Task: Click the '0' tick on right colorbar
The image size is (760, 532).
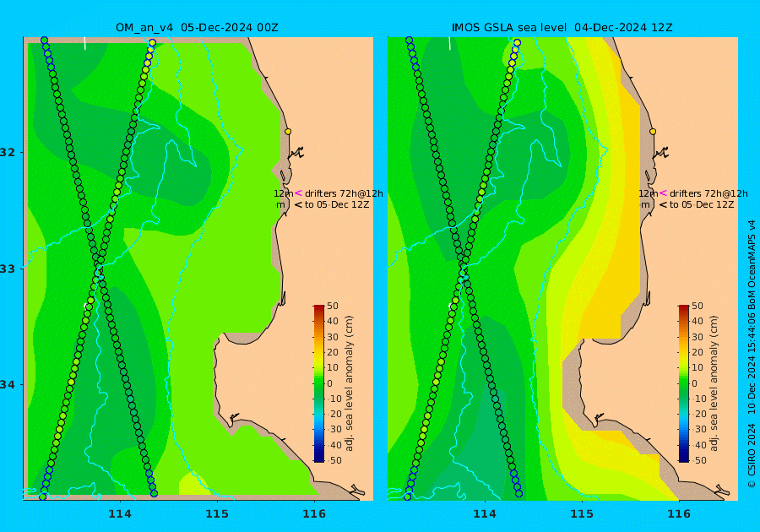Action: (x=695, y=383)
